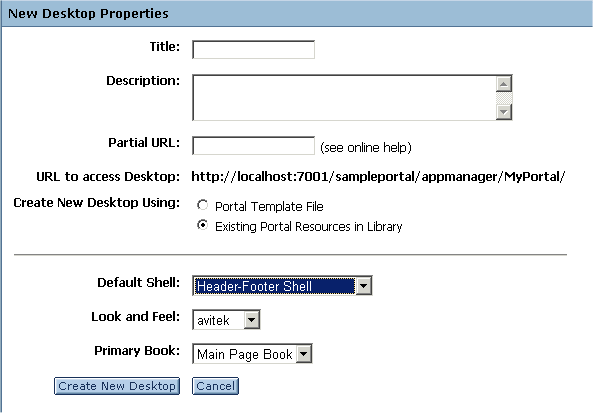Click the '(see online help)' text
Viewport: 593px width, 413px height.
[x=366, y=147]
